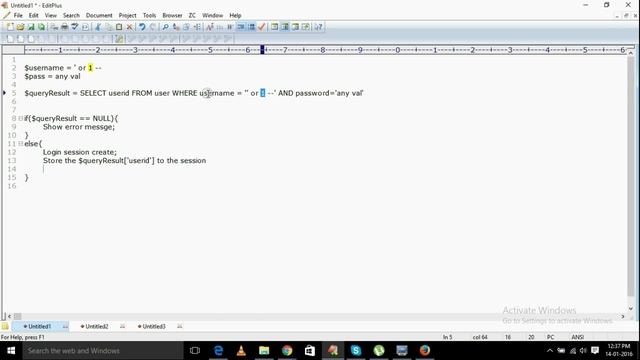Open the Help menu
The height and width of the screenshot is (360, 640).
click(235, 15)
